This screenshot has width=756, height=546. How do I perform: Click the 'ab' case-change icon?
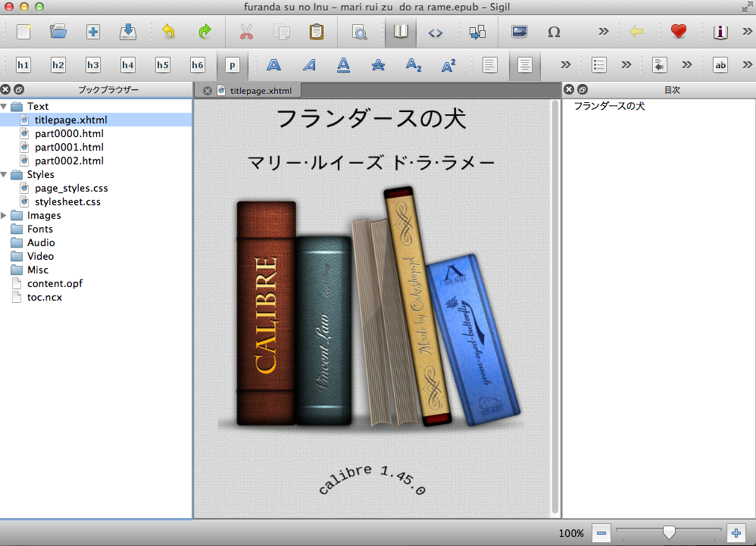tap(720, 65)
